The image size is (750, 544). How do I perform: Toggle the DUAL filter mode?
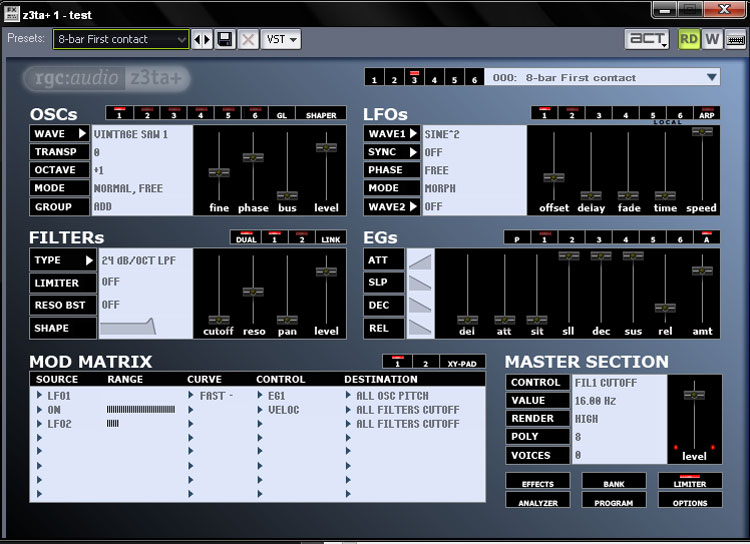(246, 237)
